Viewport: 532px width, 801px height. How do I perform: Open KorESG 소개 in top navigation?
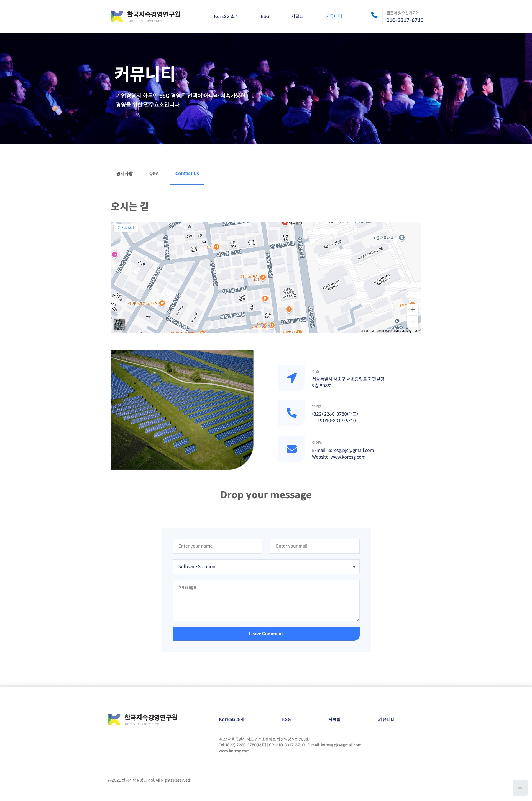click(x=226, y=16)
